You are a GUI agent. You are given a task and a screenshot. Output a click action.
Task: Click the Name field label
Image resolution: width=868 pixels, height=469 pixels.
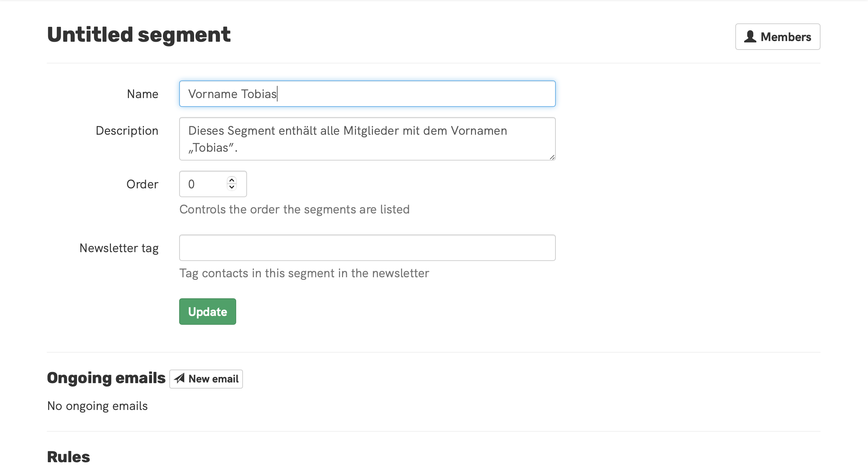143,94
